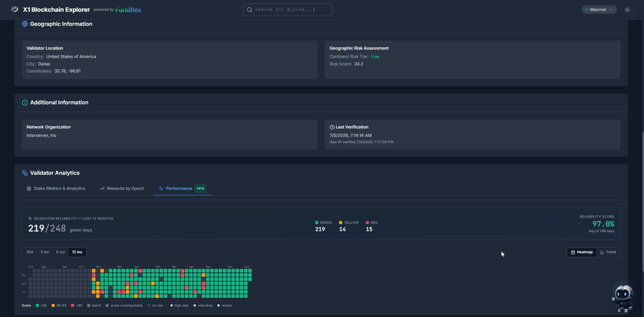Click the Dallas city value
The height and width of the screenshot is (317, 644).
[x=44, y=64]
